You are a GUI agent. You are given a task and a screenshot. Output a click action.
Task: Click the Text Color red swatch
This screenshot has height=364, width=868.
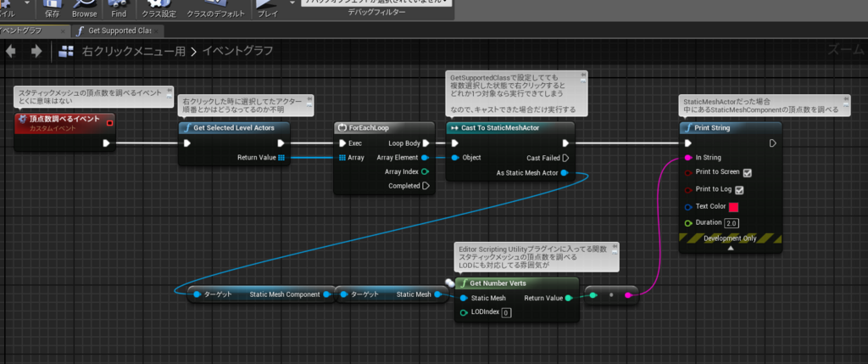(734, 207)
